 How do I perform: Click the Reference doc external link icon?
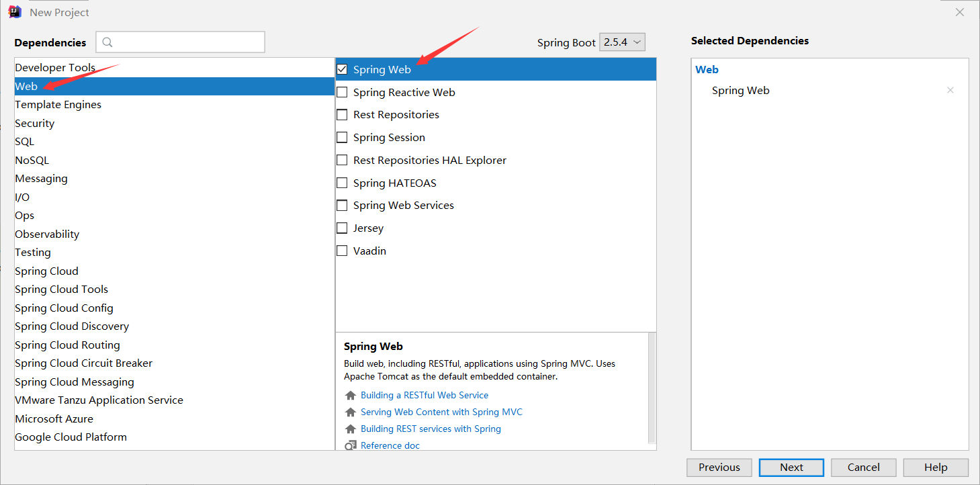[350, 445]
